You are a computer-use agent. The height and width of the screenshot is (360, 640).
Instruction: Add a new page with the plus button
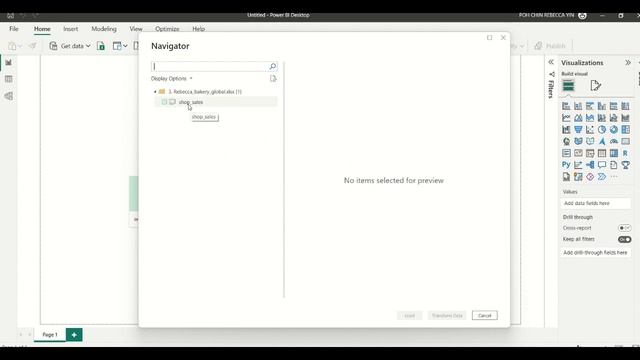[x=74, y=335]
